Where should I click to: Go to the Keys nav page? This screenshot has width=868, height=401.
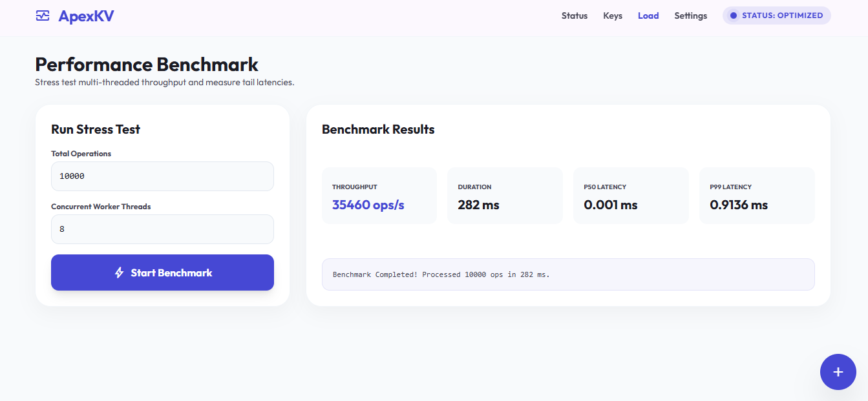coord(613,15)
